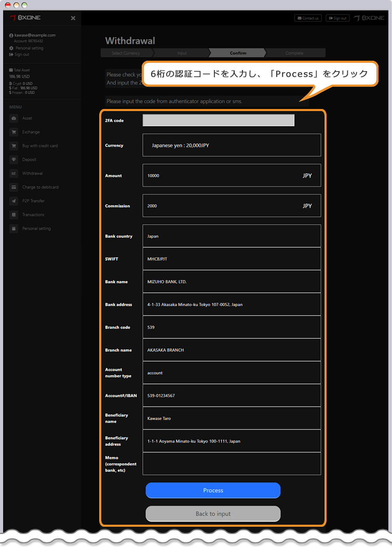Click the Memo correspondent bank field

click(232, 463)
